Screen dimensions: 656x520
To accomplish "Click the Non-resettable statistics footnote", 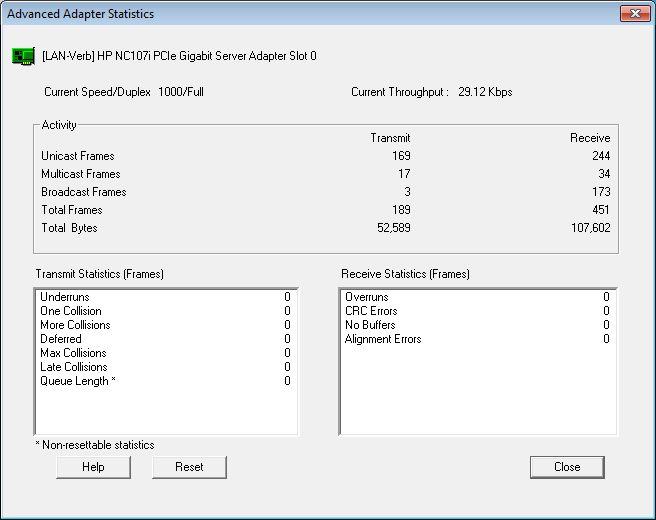I will tap(95, 445).
